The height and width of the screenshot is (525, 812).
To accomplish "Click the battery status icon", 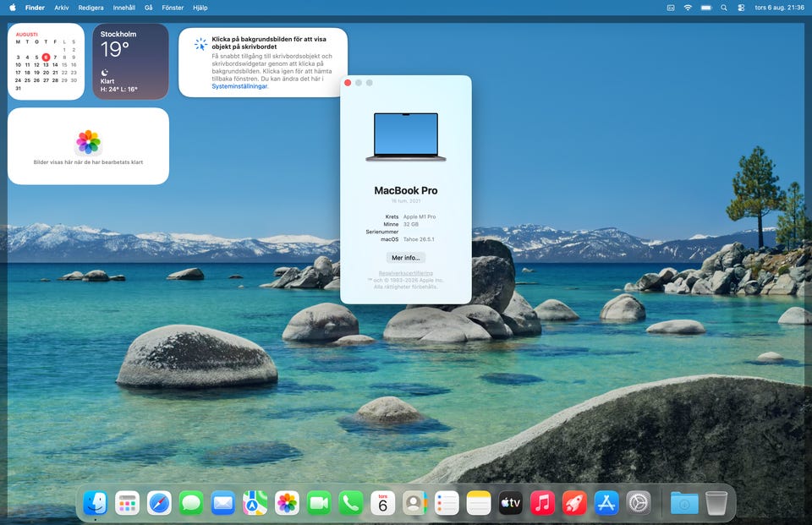I will pos(705,8).
